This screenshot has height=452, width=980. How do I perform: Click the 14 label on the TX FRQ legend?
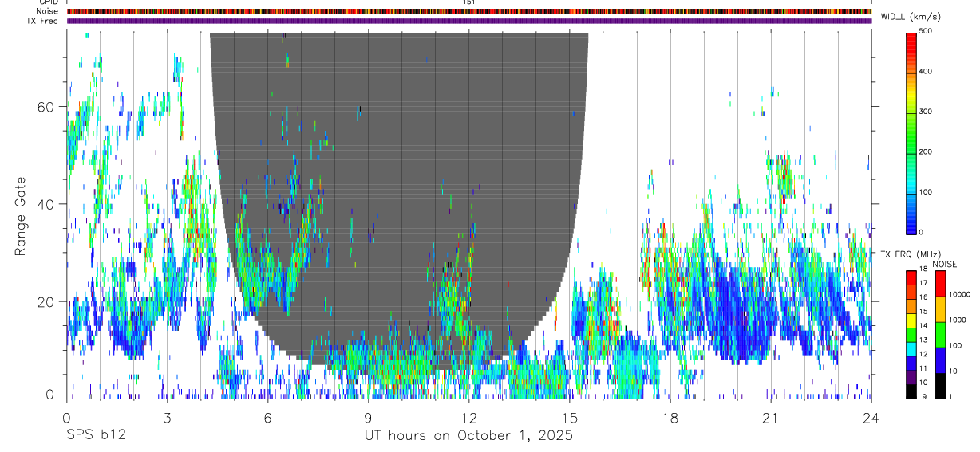(923, 326)
